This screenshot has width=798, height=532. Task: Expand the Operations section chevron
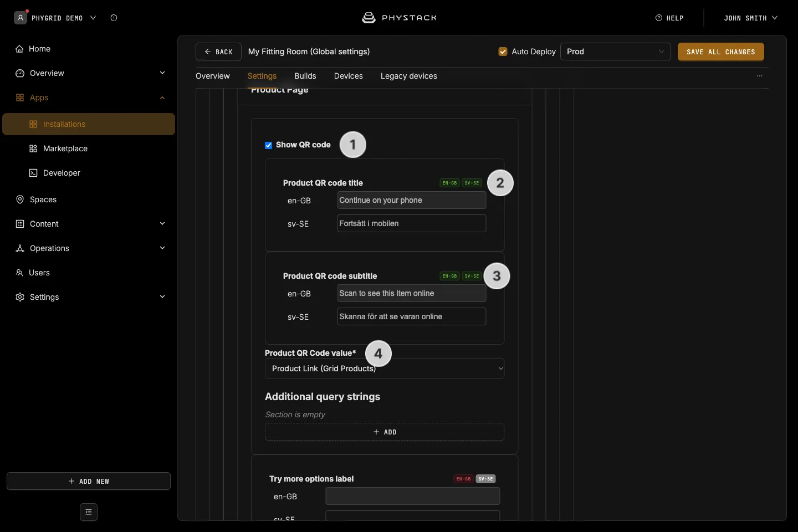(x=162, y=248)
